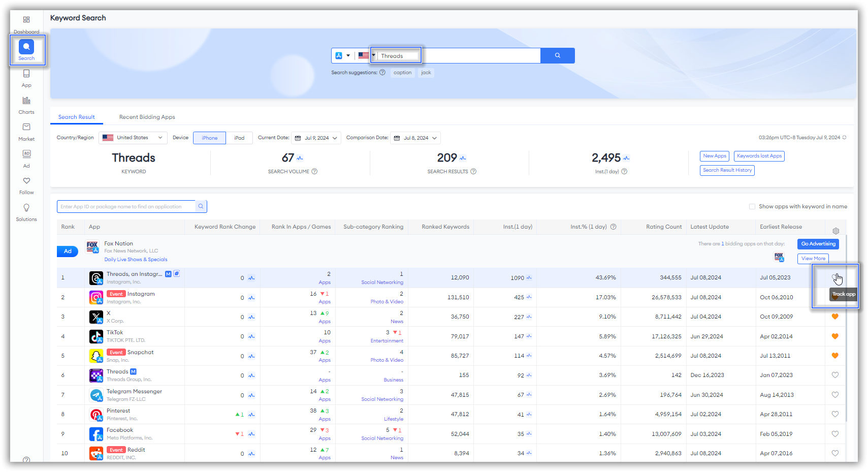Click the refresh icon next to the timestamp
Image resolution: width=868 pixels, height=472 pixels.
pos(844,138)
